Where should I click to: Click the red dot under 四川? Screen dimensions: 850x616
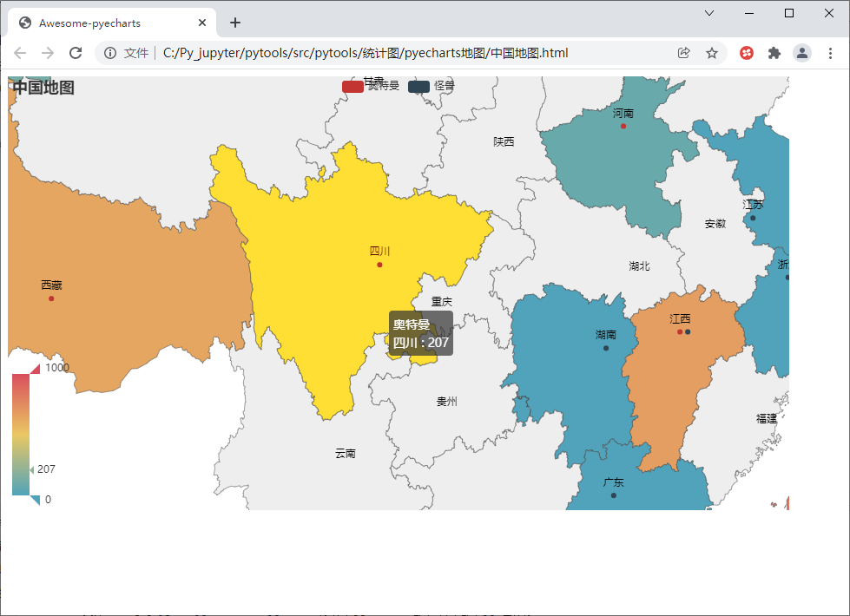point(379,265)
